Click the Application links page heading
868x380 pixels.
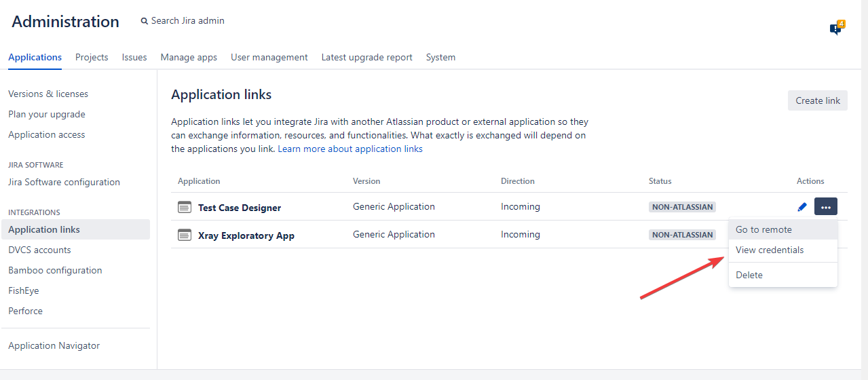(221, 94)
